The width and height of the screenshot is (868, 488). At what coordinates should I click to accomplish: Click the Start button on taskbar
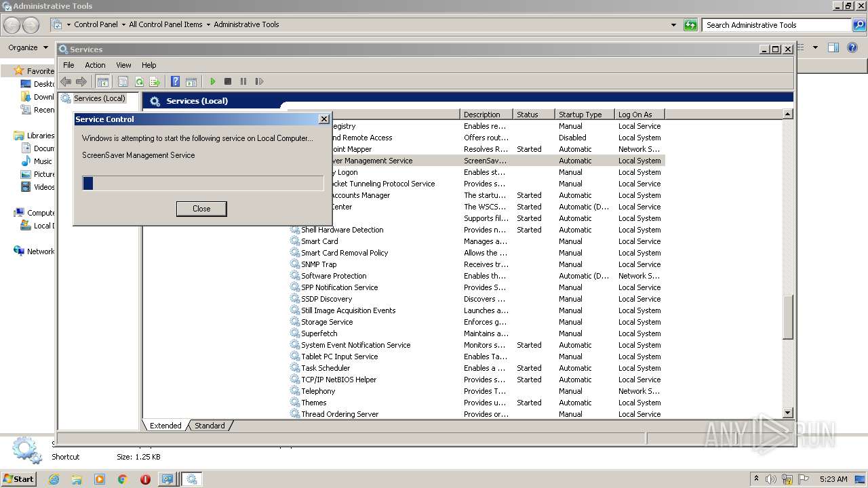[x=18, y=479]
